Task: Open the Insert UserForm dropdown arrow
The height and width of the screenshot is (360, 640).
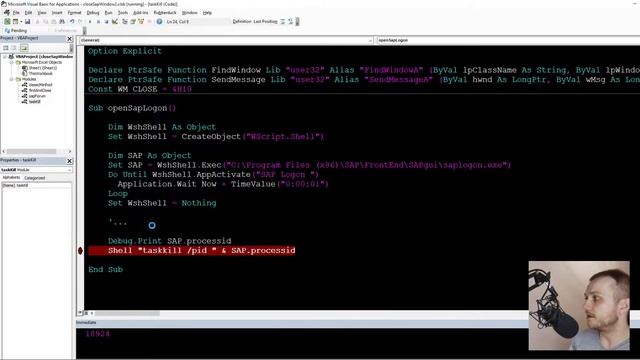Action: (21, 21)
